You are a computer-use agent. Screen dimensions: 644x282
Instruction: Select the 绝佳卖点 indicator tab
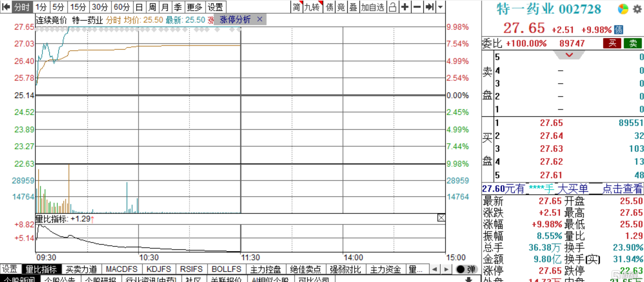coord(305,270)
